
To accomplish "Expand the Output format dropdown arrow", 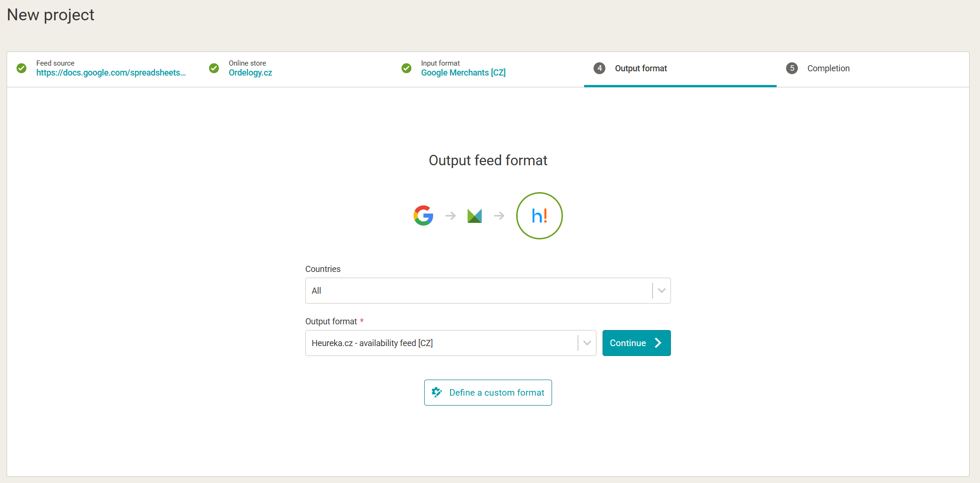I will click(587, 343).
